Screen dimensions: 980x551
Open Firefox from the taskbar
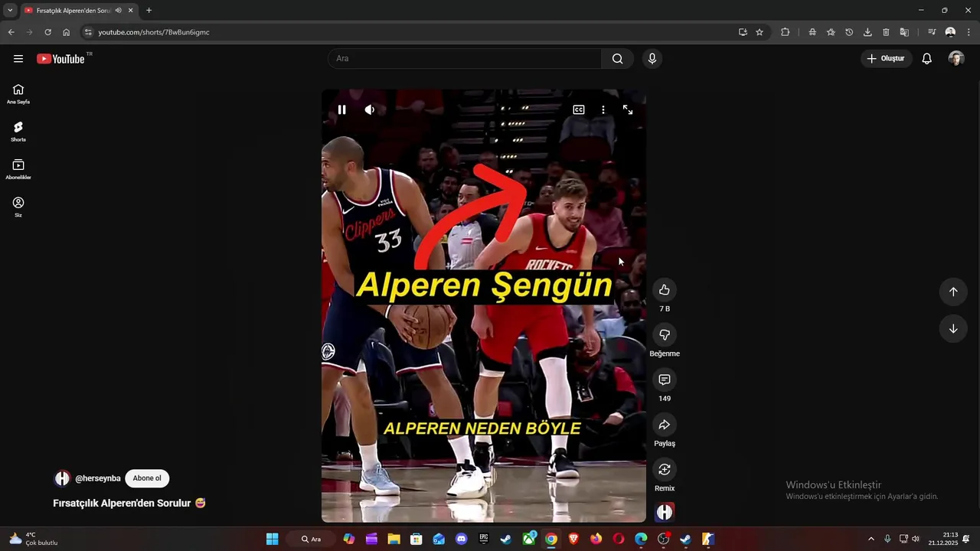coord(596,540)
